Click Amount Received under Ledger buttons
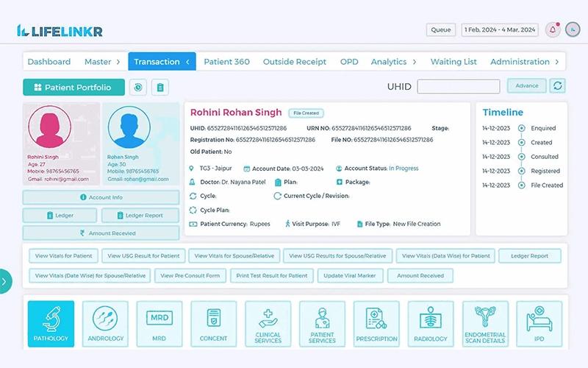588x368 pixels. pos(101,233)
